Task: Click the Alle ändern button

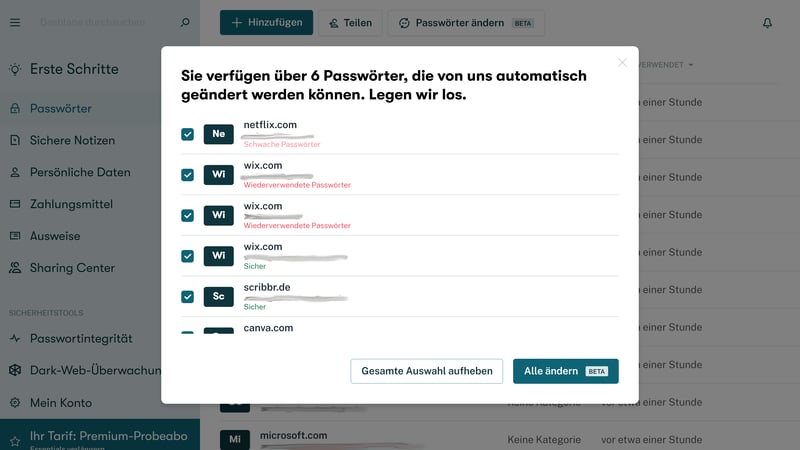Action: click(565, 371)
